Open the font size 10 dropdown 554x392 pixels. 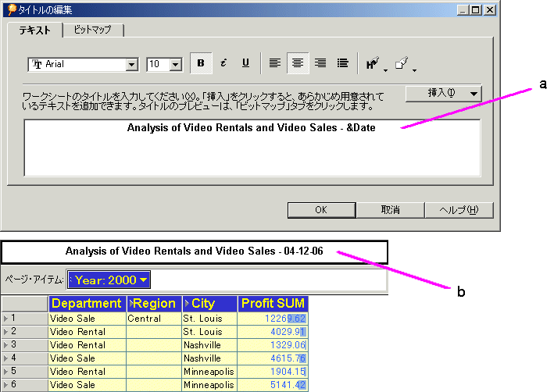point(175,65)
